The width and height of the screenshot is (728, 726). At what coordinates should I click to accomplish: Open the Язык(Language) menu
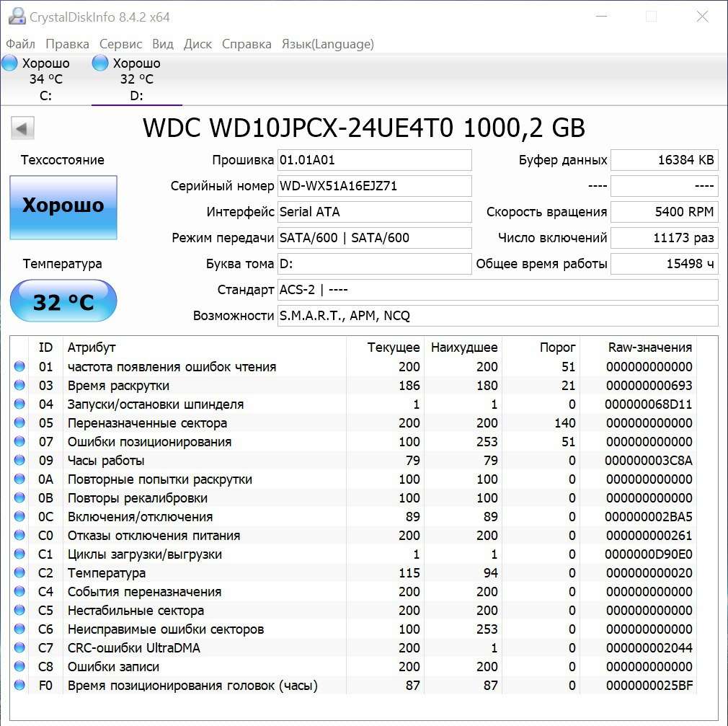click(x=327, y=44)
